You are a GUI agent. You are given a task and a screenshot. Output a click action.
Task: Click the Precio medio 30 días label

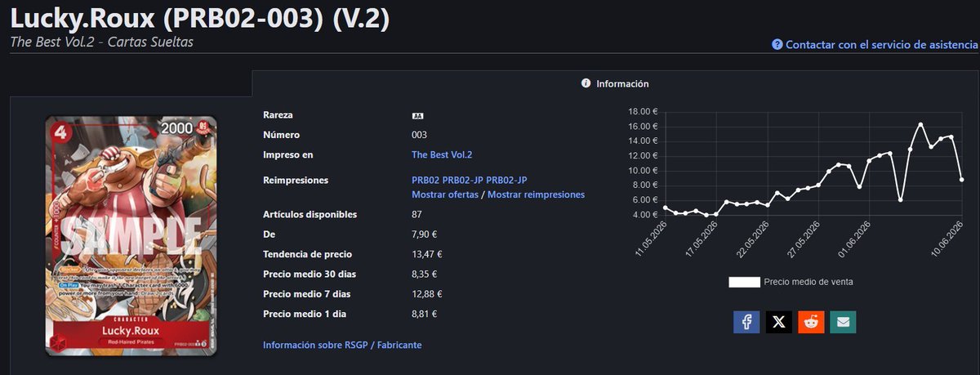pos(310,274)
